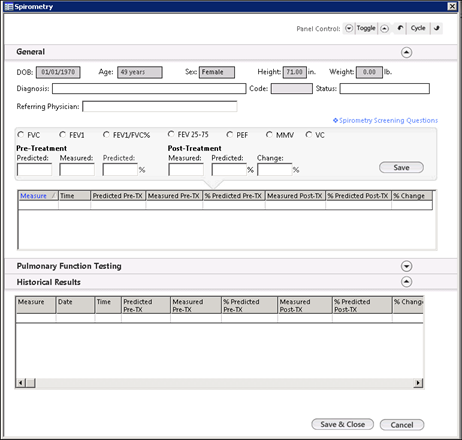Click the Predicted Pre-TX header in upper grid

[118, 196]
